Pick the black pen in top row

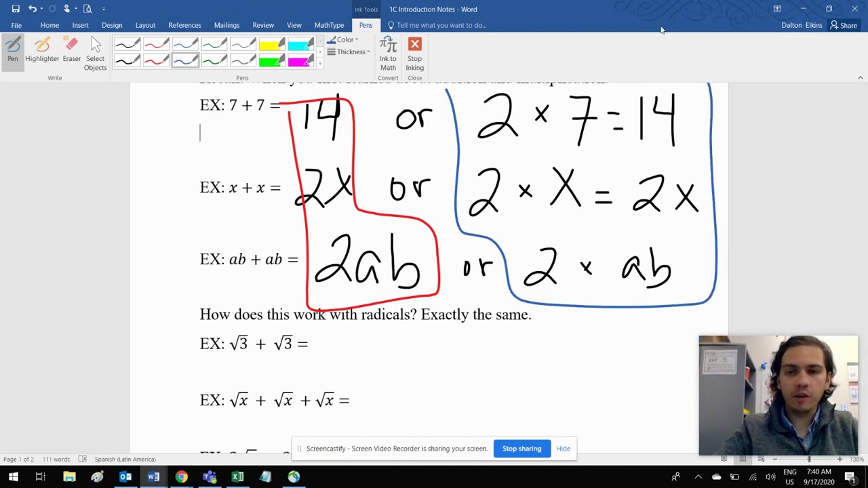[x=127, y=45]
